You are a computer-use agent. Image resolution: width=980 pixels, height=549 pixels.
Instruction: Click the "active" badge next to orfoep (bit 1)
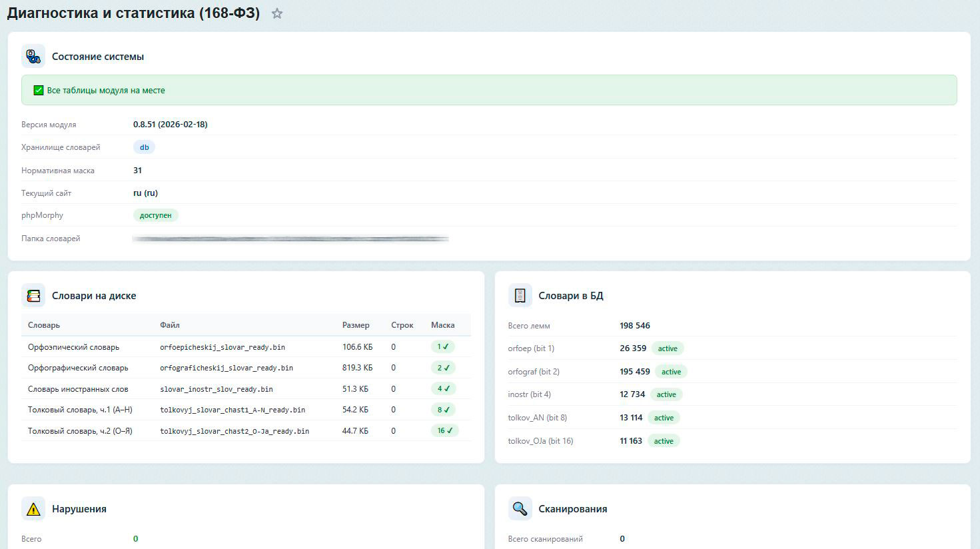pyautogui.click(x=668, y=348)
